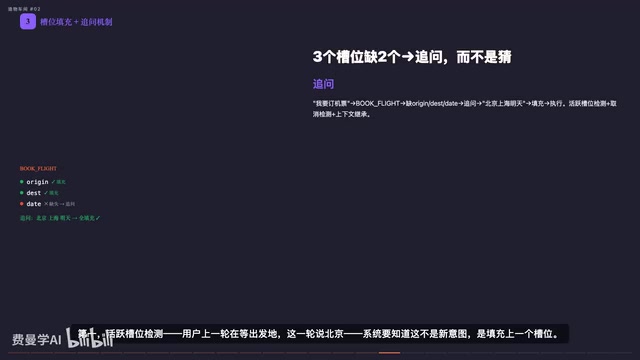Click the orange BOOK_FLIGHT label

point(38,169)
